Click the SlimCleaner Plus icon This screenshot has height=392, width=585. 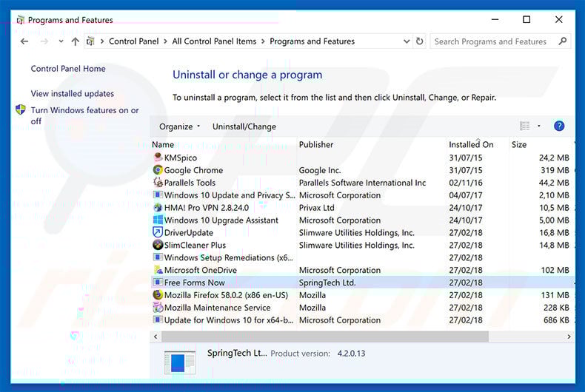click(x=158, y=245)
